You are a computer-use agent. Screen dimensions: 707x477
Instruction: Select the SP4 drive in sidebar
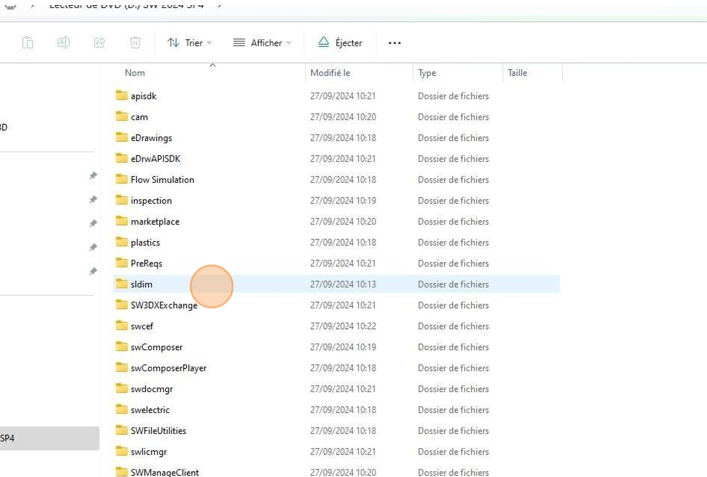click(50, 438)
